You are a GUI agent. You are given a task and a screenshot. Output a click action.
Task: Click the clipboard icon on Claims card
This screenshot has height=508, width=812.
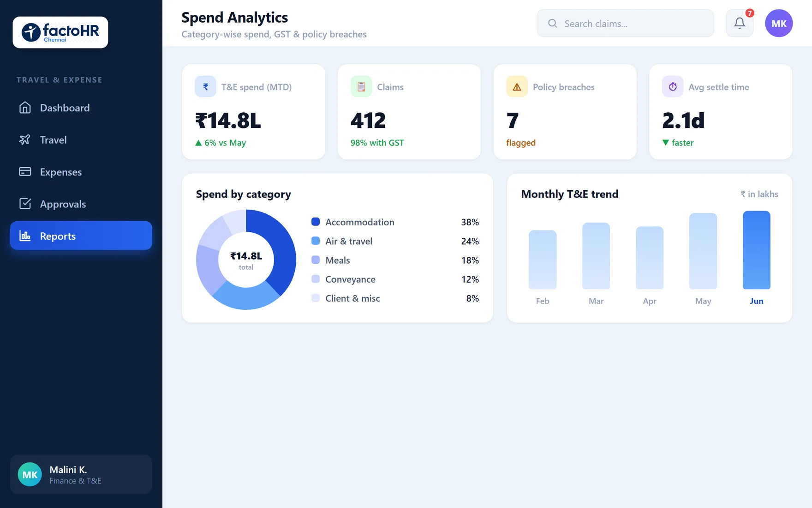pos(361,86)
